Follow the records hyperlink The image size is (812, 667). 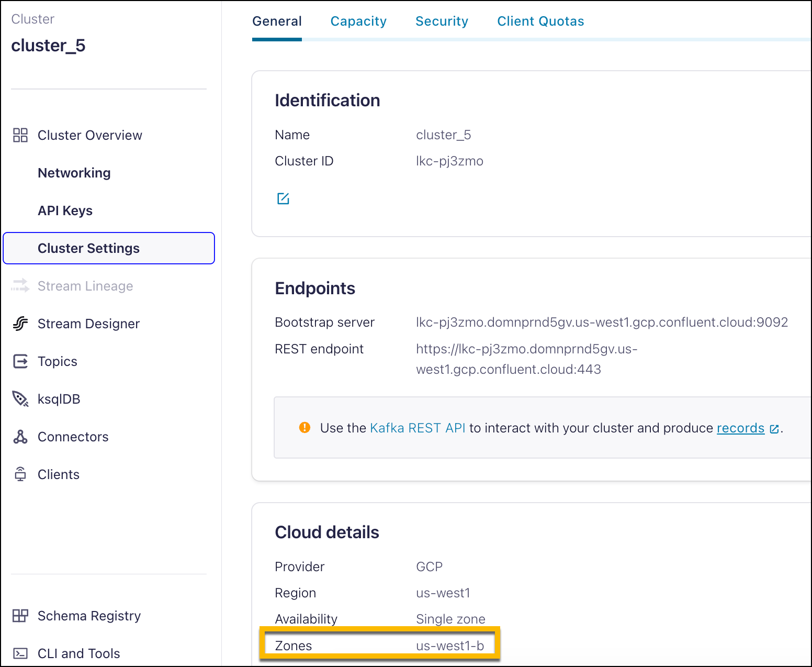(740, 428)
